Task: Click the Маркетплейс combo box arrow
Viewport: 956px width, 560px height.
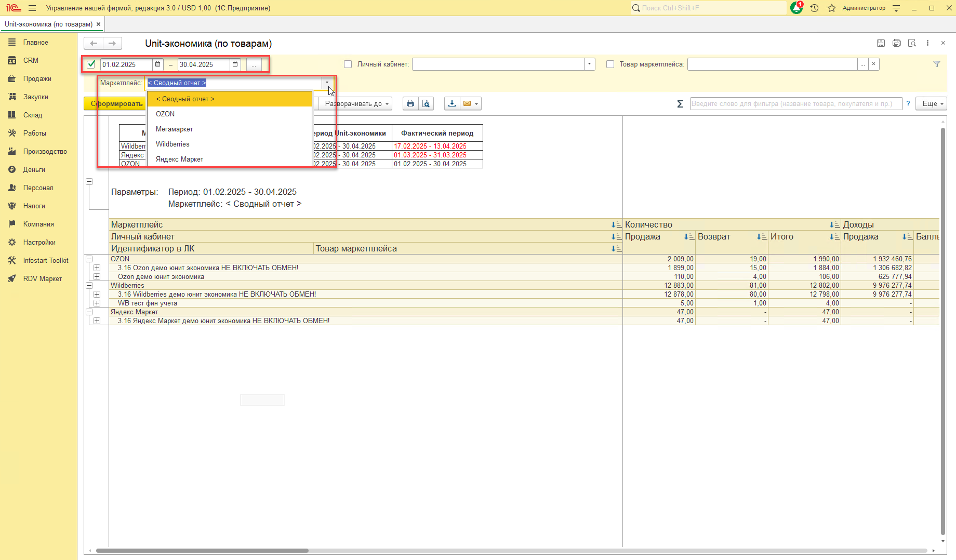Action: 327,83
